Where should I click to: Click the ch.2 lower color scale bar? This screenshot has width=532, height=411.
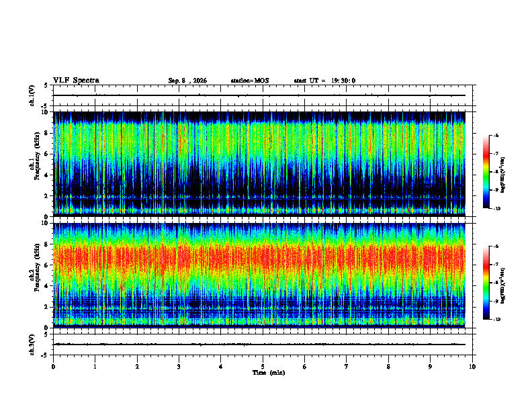pos(486,283)
